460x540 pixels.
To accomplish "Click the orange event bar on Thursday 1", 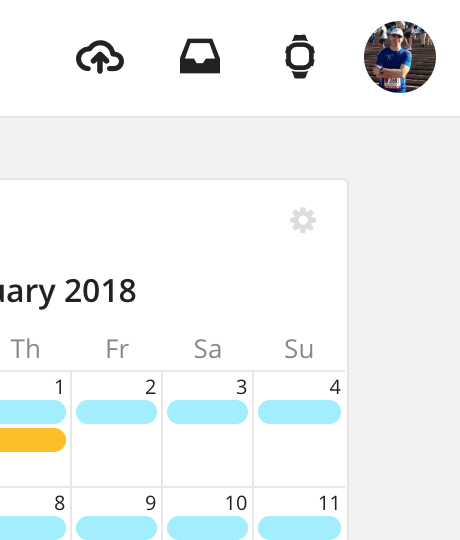I will click(33, 440).
